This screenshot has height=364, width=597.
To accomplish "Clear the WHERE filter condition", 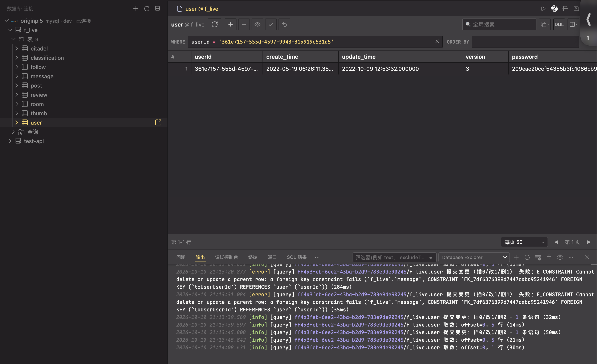I will pyautogui.click(x=437, y=41).
